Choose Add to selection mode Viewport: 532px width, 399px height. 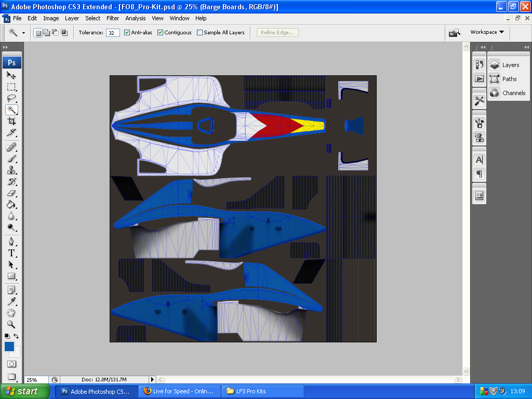(47, 33)
